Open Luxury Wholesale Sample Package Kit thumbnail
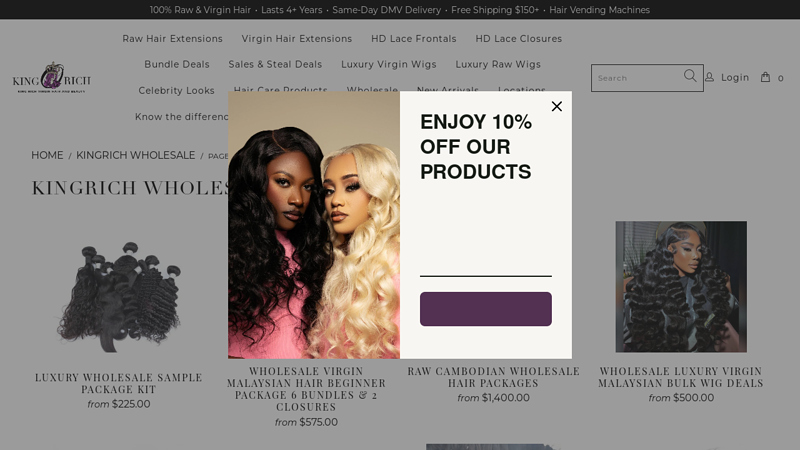800x450 pixels. click(118, 296)
